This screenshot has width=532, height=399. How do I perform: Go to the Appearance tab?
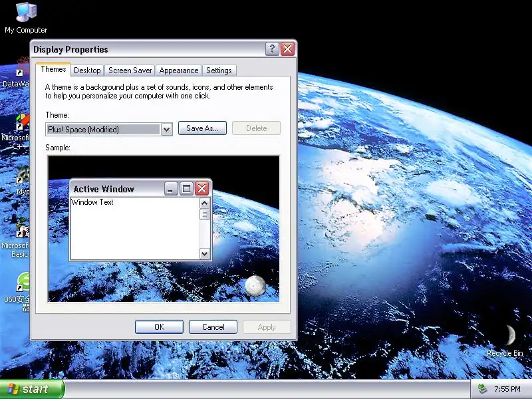pos(179,70)
